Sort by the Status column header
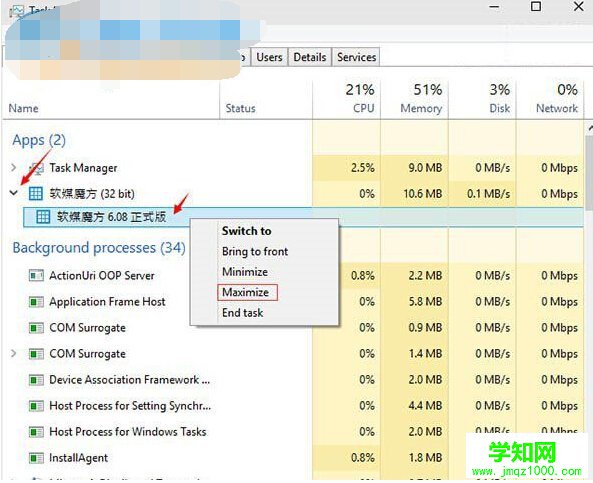Viewport: 593px width, 483px height. (241, 108)
